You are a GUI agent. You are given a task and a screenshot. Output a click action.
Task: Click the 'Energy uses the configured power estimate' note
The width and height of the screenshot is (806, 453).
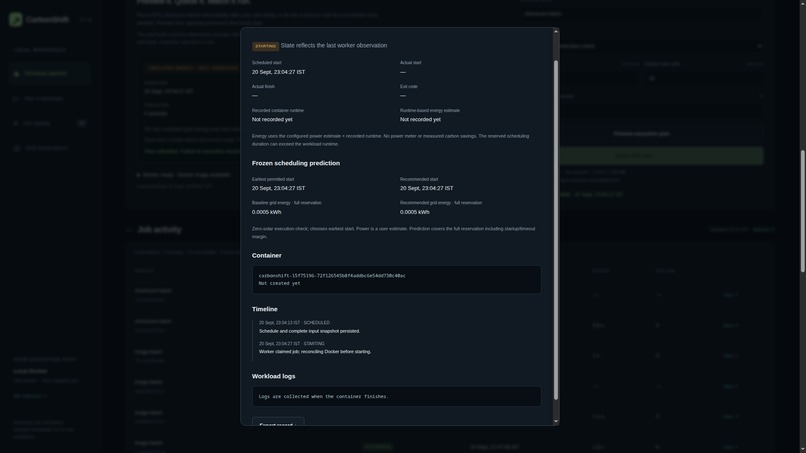[x=391, y=140]
